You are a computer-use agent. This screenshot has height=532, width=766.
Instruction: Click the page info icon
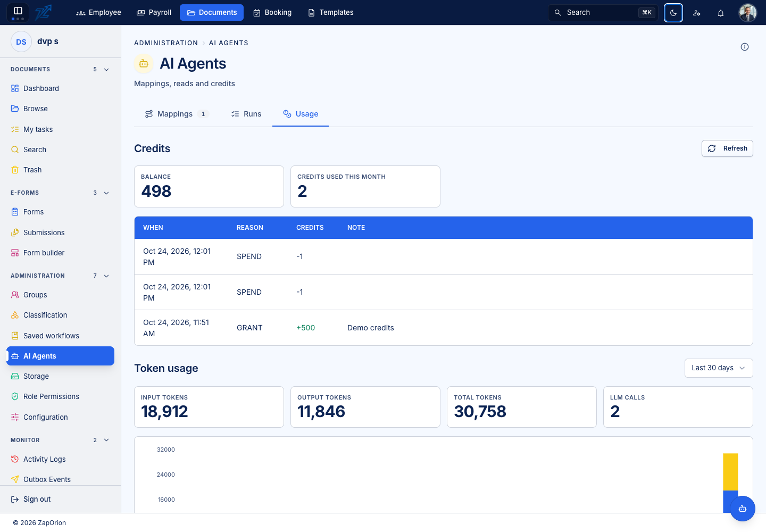(x=745, y=47)
